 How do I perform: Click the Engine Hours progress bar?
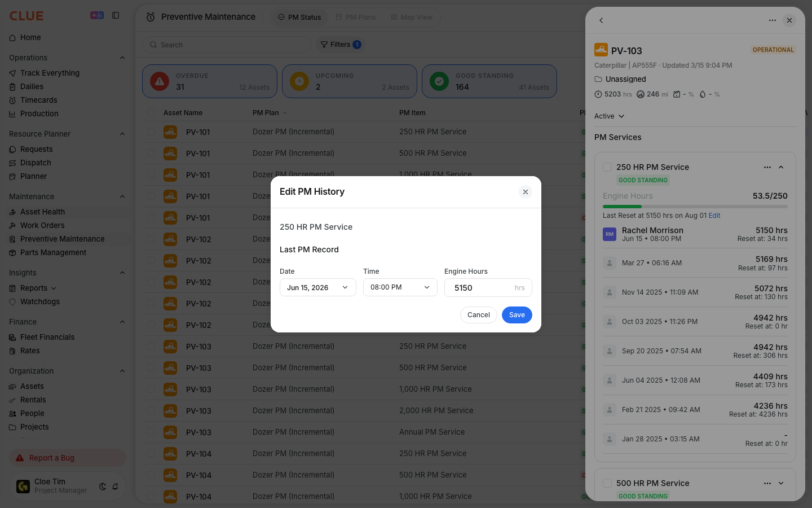[x=695, y=207]
